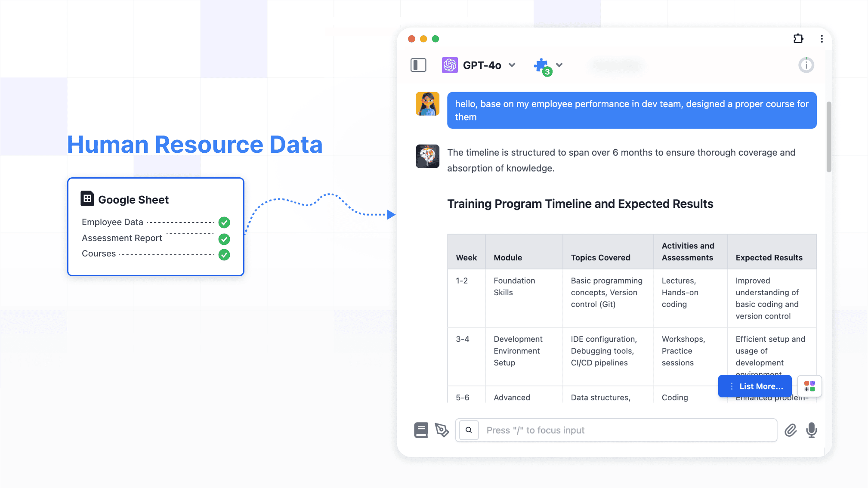868x488 pixels.
Task: Click the document/notes icon in toolbar
Action: pyautogui.click(x=421, y=429)
